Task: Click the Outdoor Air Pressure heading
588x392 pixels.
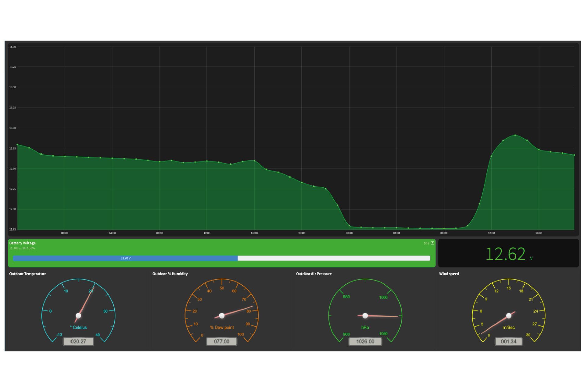Action: [x=314, y=274]
